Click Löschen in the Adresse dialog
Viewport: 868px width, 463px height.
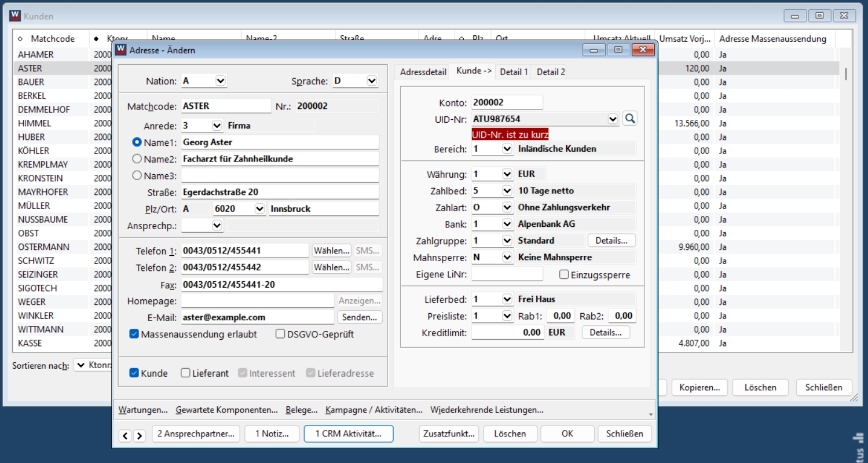pos(510,433)
